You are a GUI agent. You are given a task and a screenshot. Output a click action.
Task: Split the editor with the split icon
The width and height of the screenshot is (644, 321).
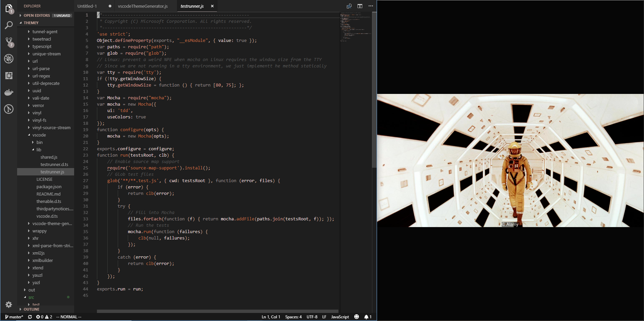(x=360, y=6)
